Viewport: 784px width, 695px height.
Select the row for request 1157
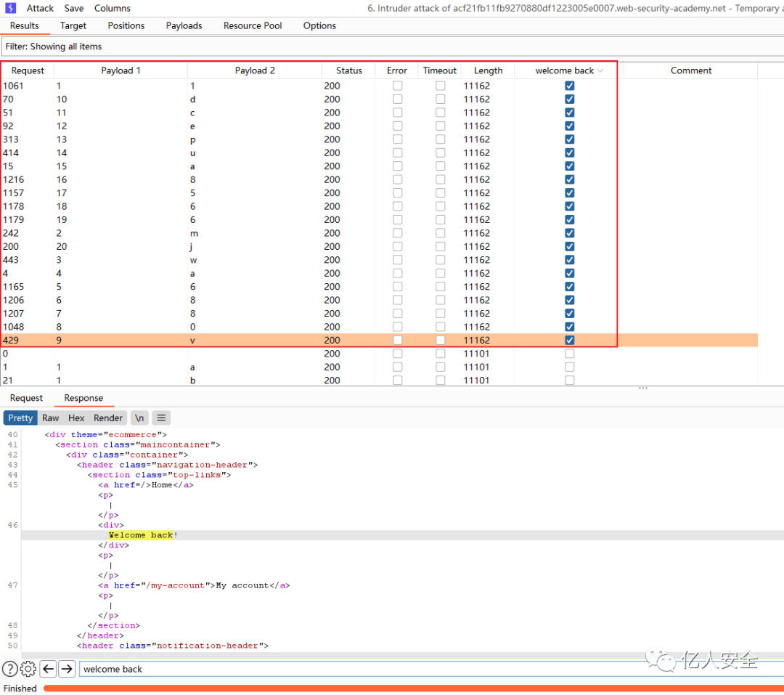click(x=380, y=193)
